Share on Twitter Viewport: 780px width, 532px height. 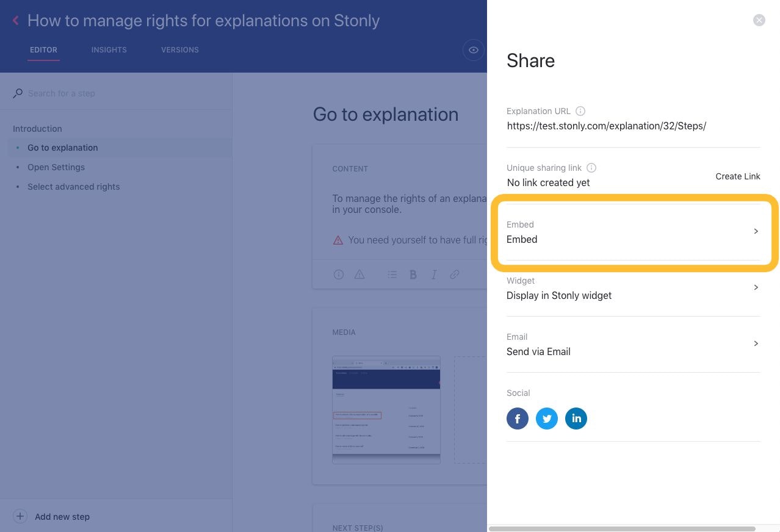click(x=546, y=419)
